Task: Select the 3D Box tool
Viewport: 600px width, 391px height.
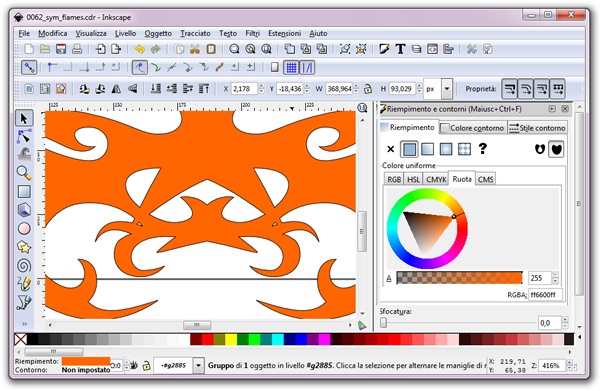Action: [24, 209]
